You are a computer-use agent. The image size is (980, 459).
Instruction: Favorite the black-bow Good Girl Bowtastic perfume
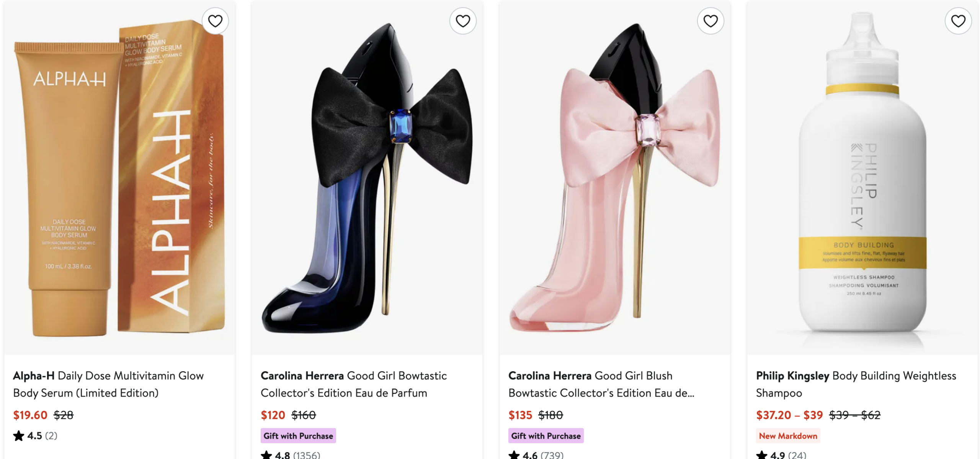(x=462, y=21)
